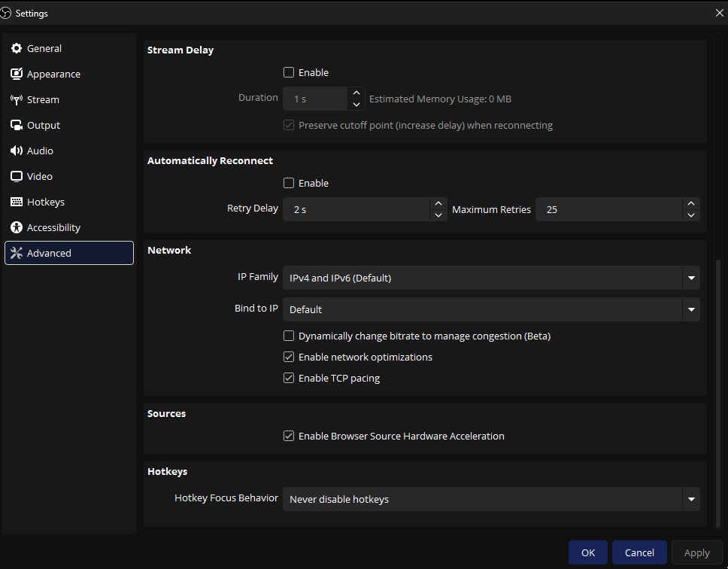Click the Estimated Memory Usage text
Viewport: 728px width, 569px height.
pyautogui.click(x=440, y=99)
